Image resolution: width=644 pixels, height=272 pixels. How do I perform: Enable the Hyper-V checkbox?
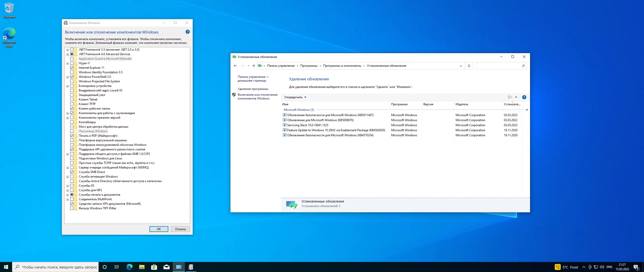pos(72,63)
